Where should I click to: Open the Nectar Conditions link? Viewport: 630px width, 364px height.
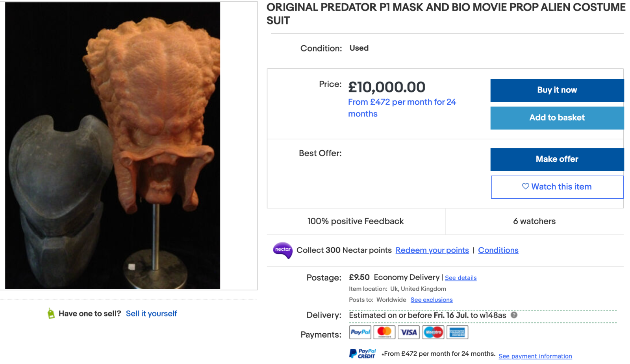(x=498, y=250)
